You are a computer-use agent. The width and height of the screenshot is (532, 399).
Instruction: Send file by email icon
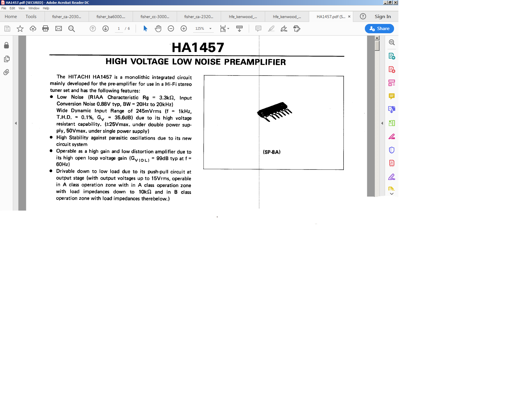coord(59,29)
